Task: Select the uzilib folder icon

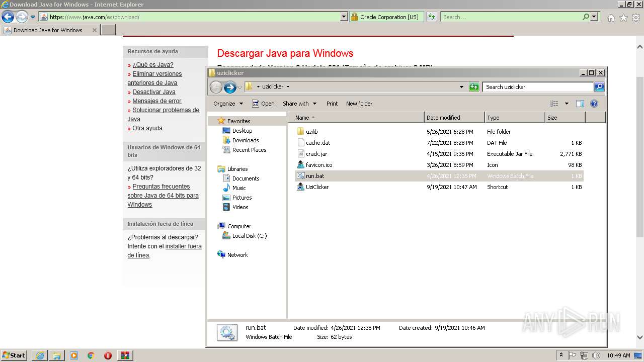Action: click(301, 132)
